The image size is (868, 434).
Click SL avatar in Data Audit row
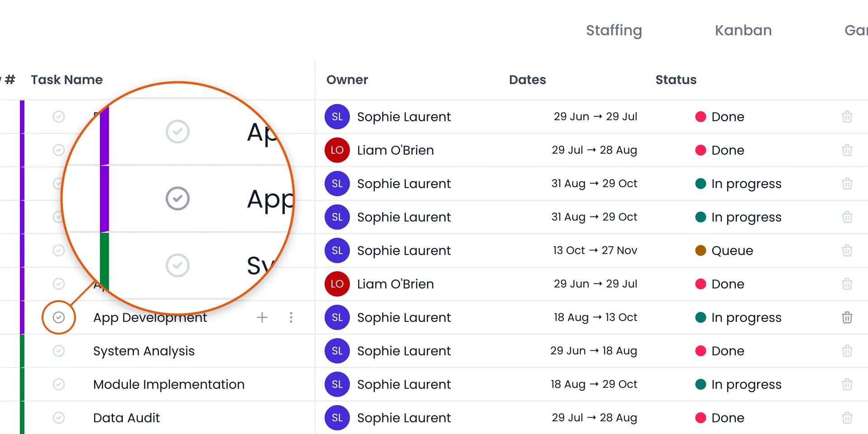click(x=337, y=418)
